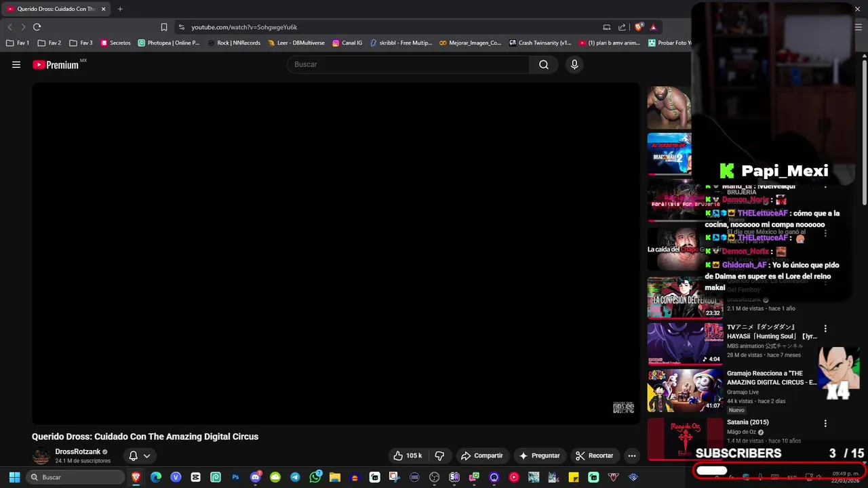Open the Fav 3 bookmarks folder

click(81, 43)
